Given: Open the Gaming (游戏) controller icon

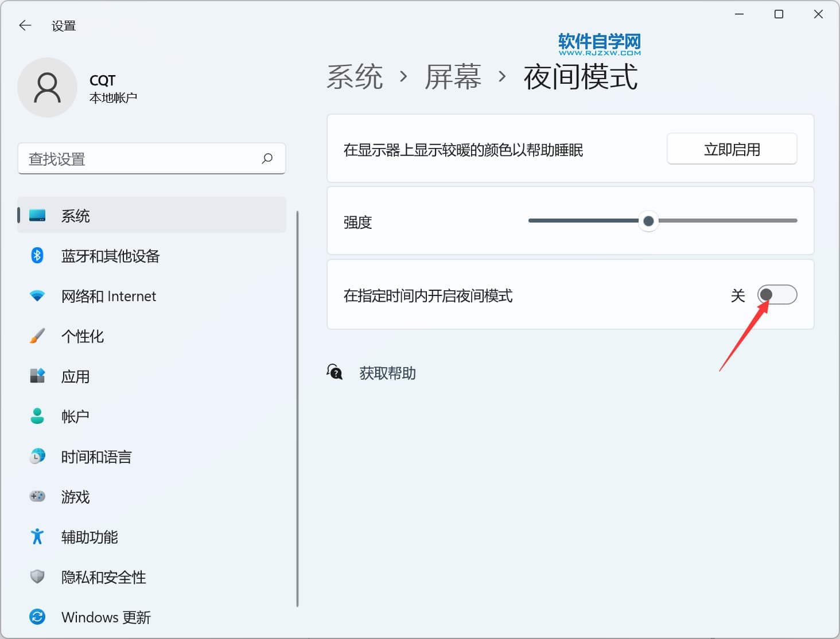Looking at the screenshot, I should click(37, 496).
